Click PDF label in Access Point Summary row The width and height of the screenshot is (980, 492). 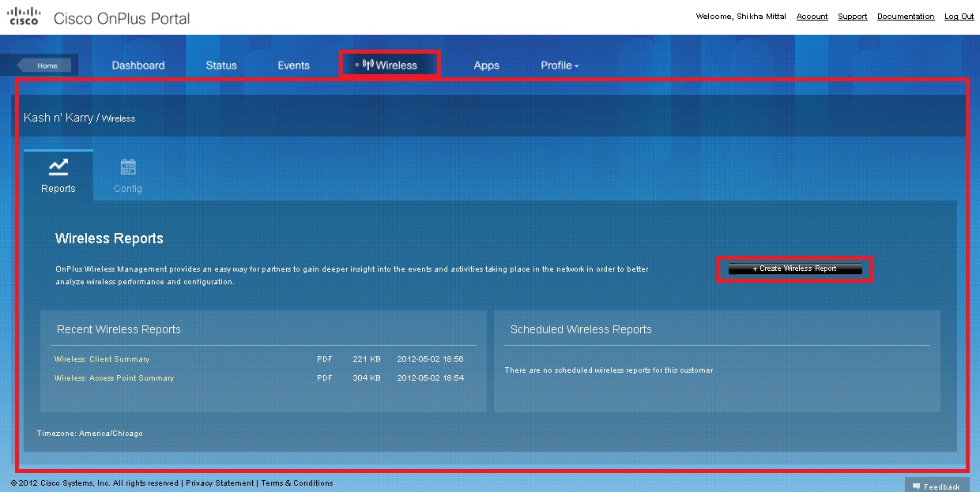(325, 378)
